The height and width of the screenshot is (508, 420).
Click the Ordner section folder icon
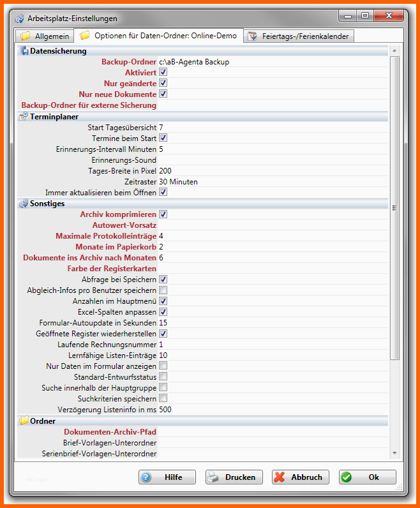point(24,421)
